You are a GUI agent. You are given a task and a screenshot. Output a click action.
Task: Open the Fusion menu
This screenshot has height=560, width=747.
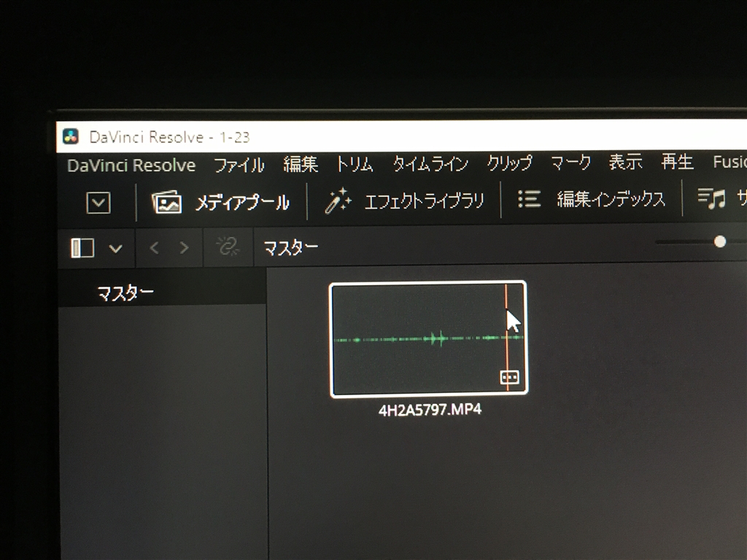(x=729, y=162)
